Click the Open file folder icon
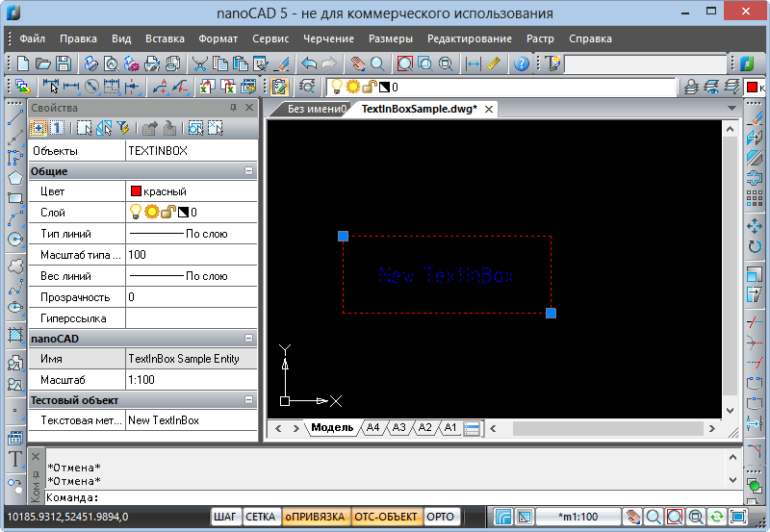 coord(43,63)
